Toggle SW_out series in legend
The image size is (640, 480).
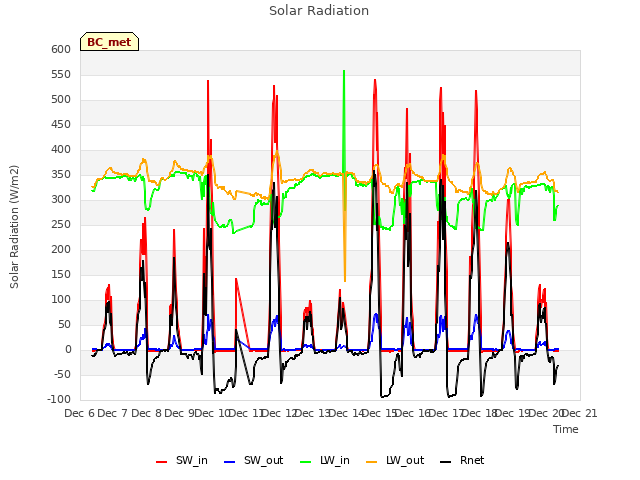click(x=253, y=461)
